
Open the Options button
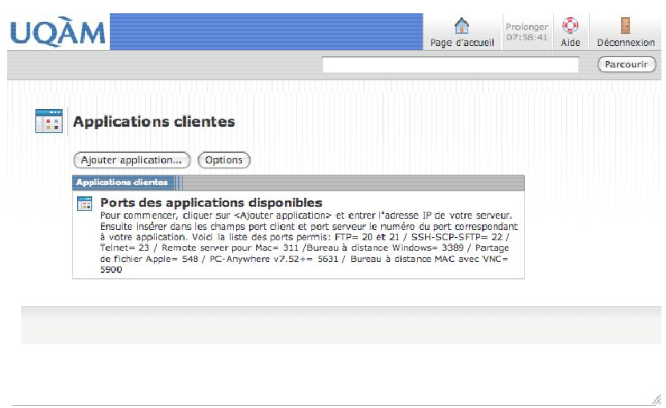[224, 160]
